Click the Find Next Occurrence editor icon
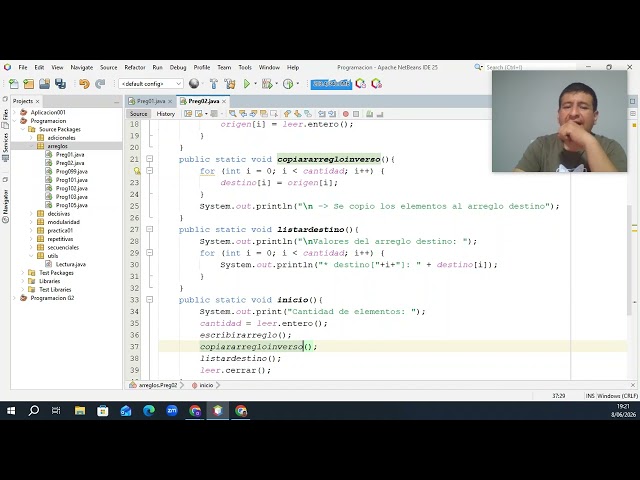Image resolution: width=640 pixels, height=480 pixels. [x=253, y=114]
